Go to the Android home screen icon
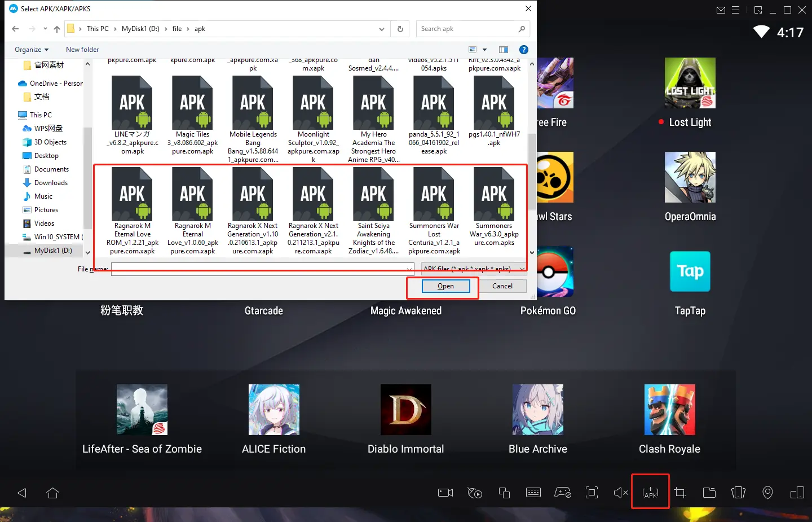812x522 pixels. [x=53, y=493]
